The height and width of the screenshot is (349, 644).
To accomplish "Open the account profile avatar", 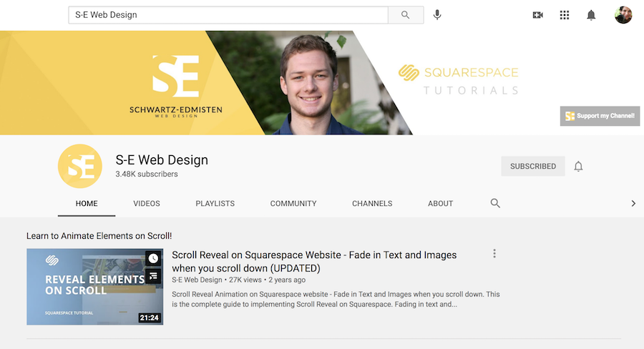I will point(623,15).
